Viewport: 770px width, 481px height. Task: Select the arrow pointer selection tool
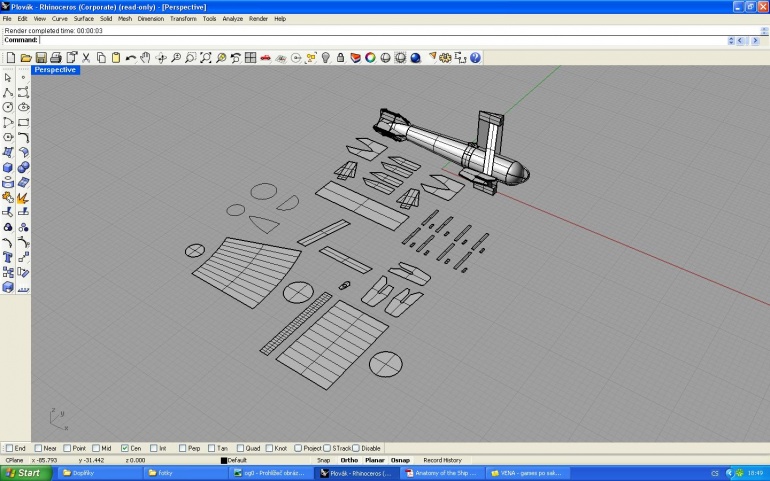pos(8,78)
